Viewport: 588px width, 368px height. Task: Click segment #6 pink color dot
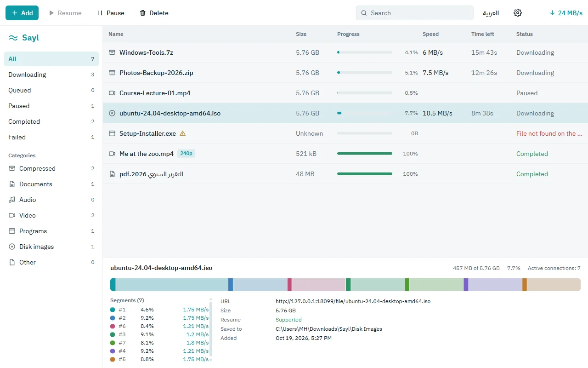pyautogui.click(x=113, y=326)
